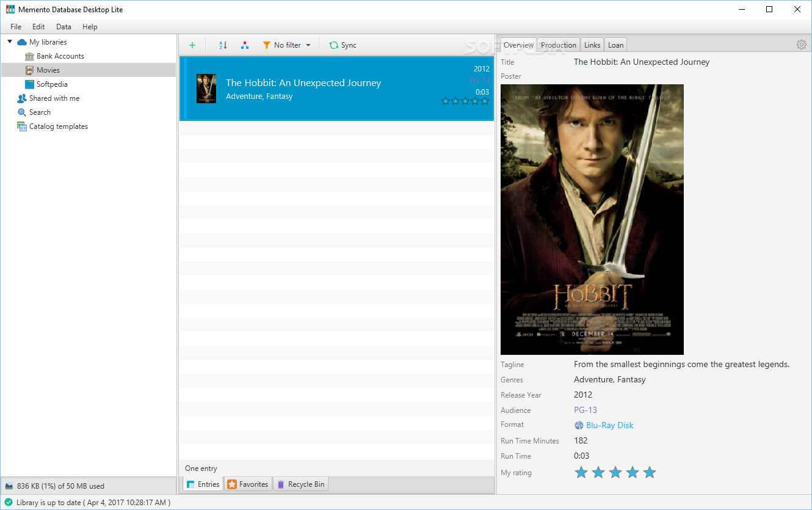Click the tagline text about greatest legends
This screenshot has height=510, width=812.
(682, 365)
